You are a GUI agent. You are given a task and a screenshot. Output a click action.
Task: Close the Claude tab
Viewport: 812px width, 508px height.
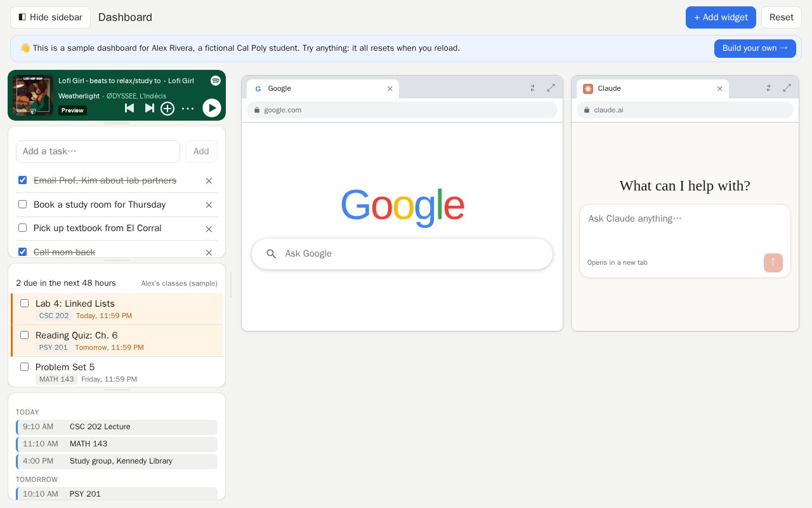tap(720, 89)
